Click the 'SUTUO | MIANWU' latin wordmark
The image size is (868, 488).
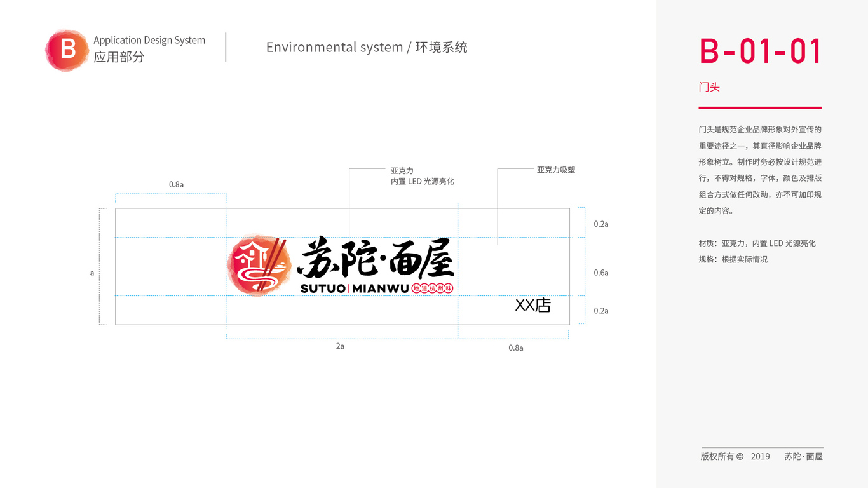[355, 288]
